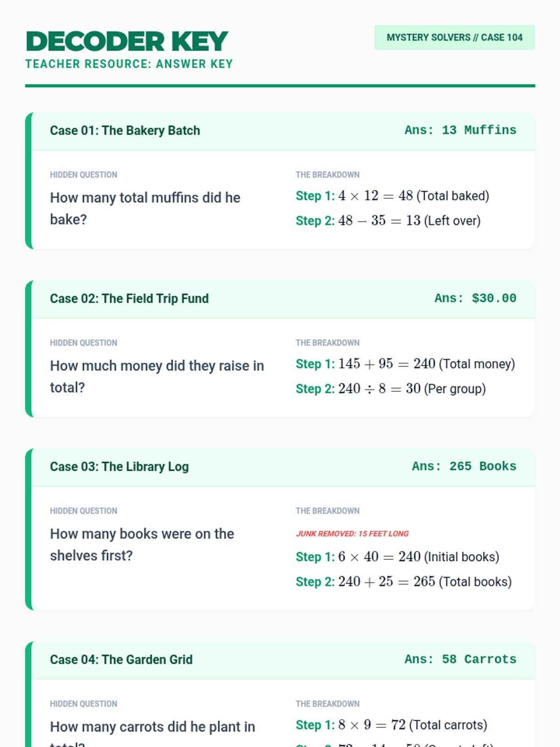
Task: Click Step 1 showing 6 times 40
Action: (398, 557)
